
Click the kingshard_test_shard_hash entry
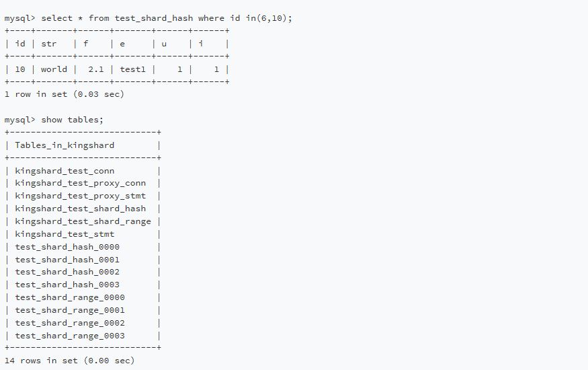(x=80, y=209)
